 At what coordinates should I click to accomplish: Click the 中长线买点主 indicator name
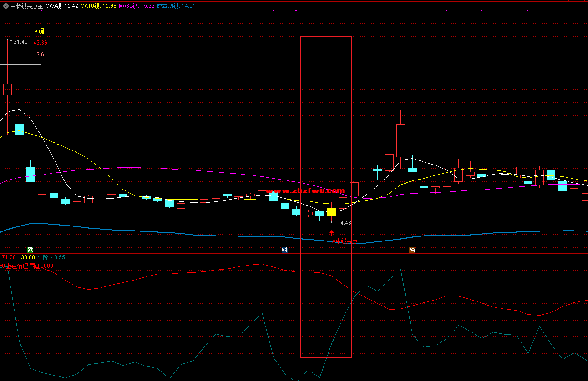click(26, 6)
